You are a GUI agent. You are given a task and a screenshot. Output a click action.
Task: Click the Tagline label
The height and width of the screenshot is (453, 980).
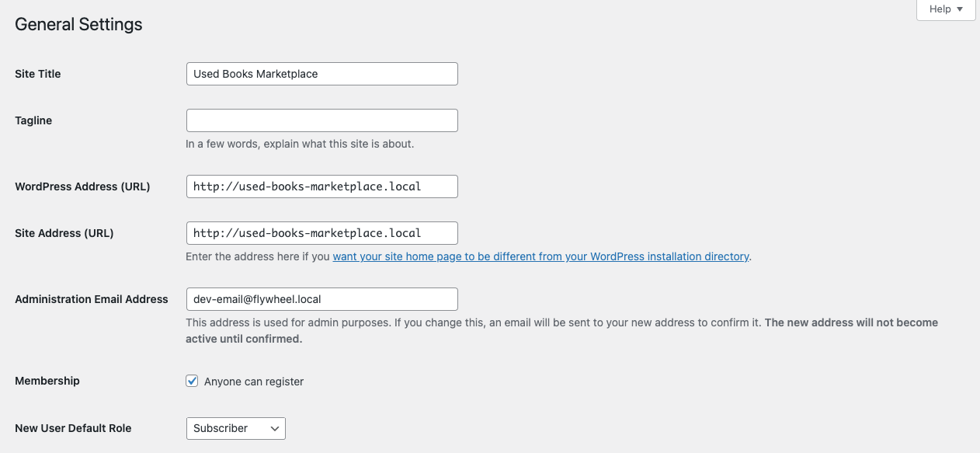coord(33,120)
